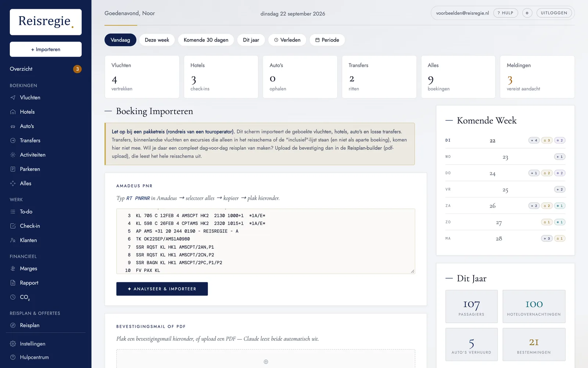Select the Vandaag filter

[x=120, y=40]
